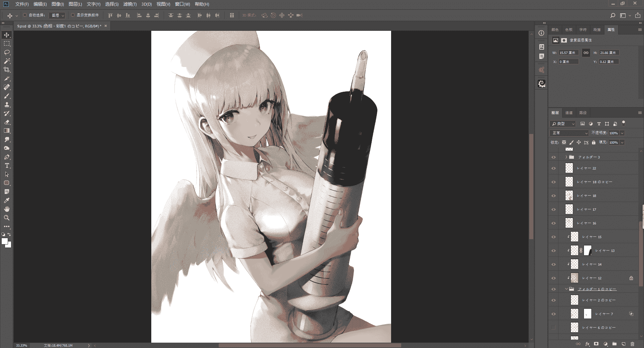Image resolution: width=644 pixels, height=348 pixels.
Task: Open the 填充 fill dropdown arrow
Action: [x=622, y=142]
